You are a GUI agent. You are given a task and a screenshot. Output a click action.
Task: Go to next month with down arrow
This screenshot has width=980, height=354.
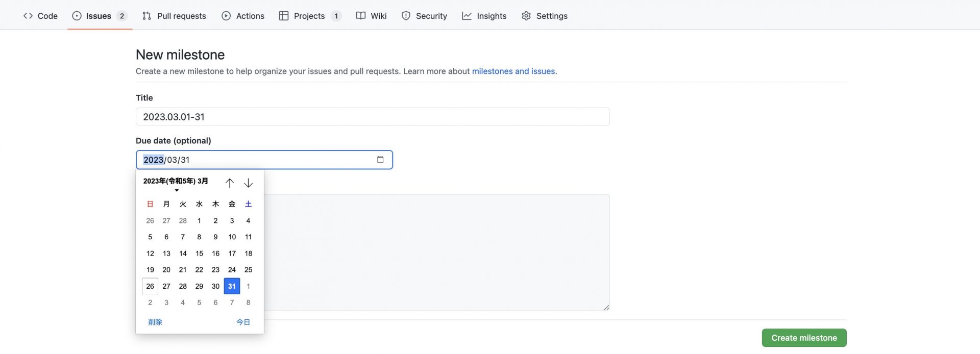[248, 183]
